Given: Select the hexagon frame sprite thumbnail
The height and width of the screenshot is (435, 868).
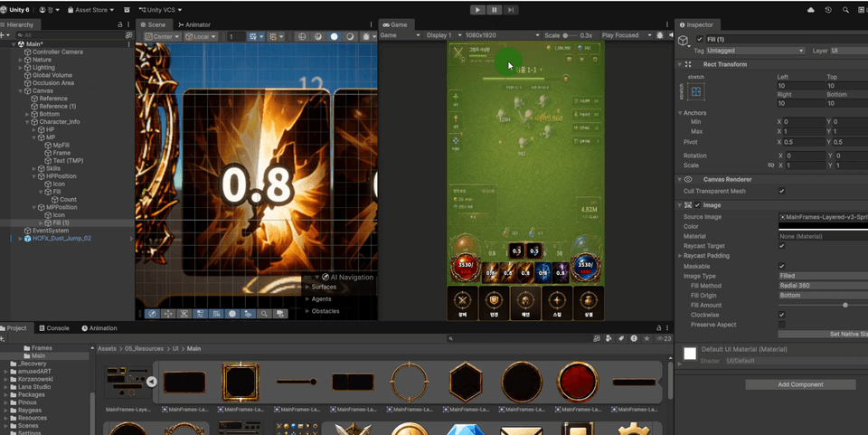Looking at the screenshot, I should tap(465, 382).
